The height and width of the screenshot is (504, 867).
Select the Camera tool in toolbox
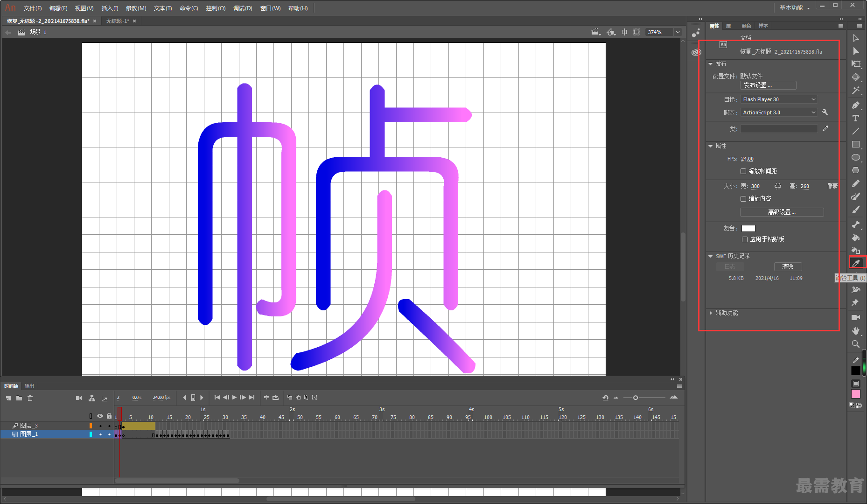point(855,317)
